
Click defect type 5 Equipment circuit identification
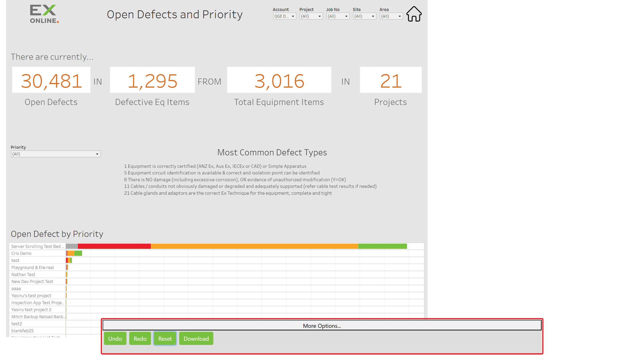point(222,173)
